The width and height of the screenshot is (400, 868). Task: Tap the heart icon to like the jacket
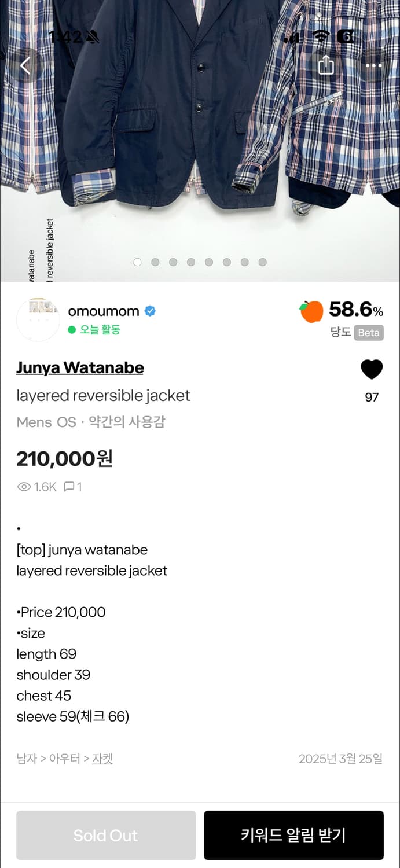pos(372,370)
